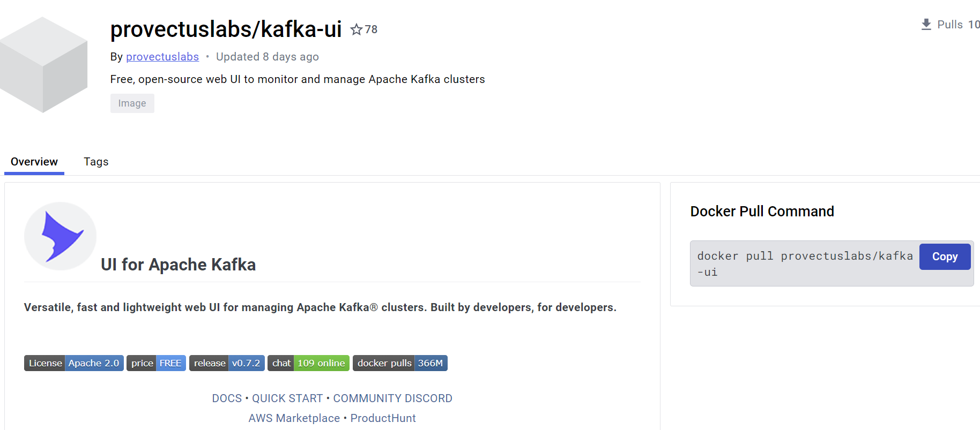
Task: Open the AWS Marketplace link
Action: (294, 418)
